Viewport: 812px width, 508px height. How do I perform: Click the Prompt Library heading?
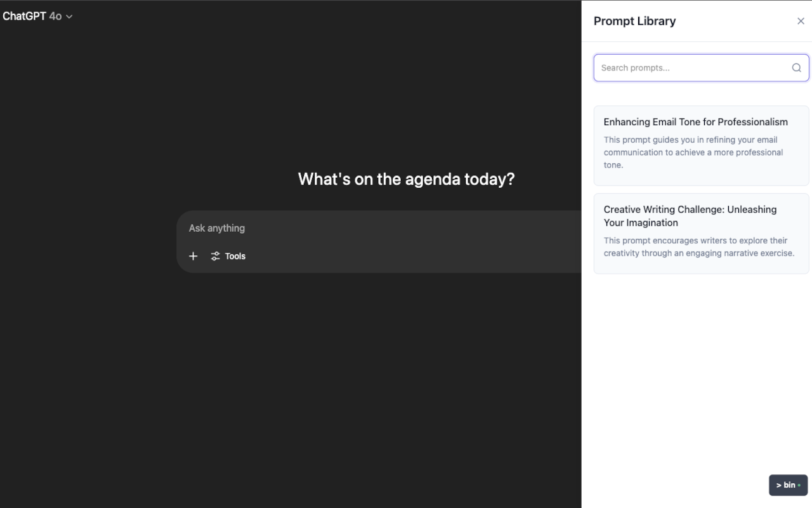(x=634, y=21)
